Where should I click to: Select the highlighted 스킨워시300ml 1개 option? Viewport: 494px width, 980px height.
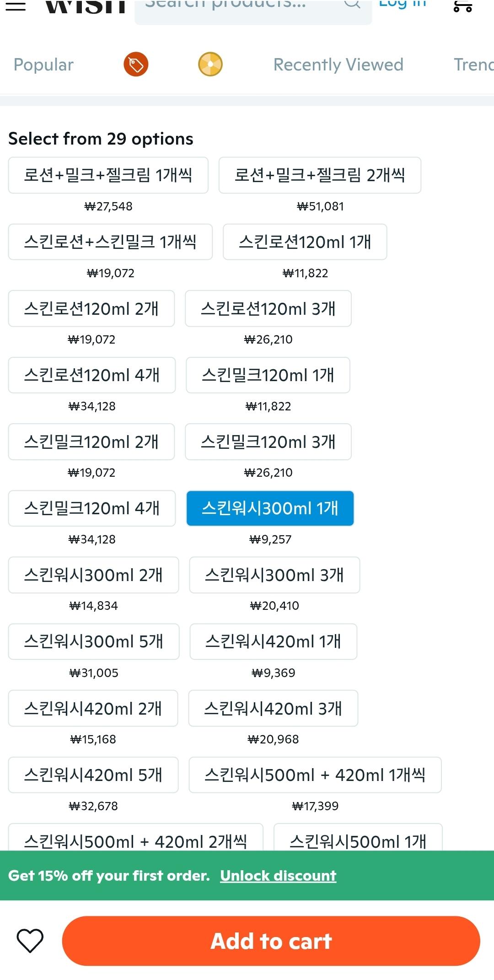(x=270, y=508)
